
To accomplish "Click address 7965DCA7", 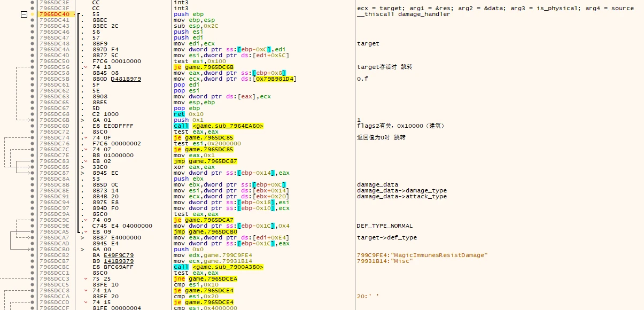I will (54, 238).
